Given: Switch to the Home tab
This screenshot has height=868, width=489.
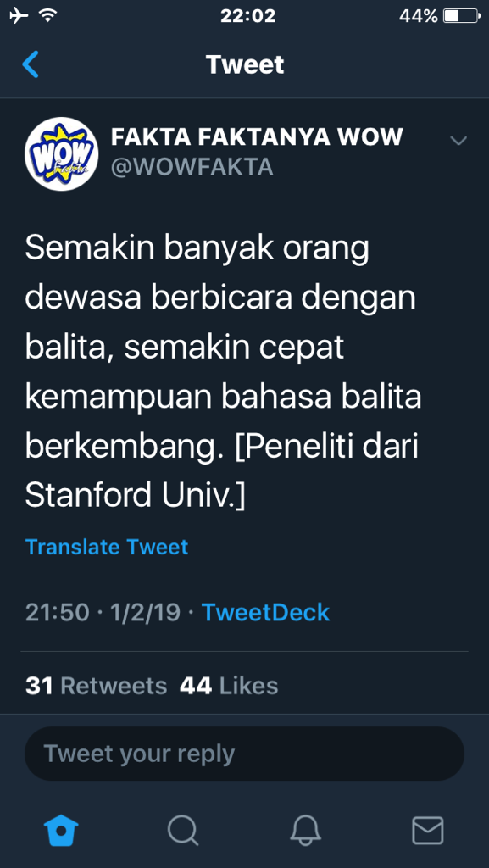Looking at the screenshot, I should coord(61,831).
